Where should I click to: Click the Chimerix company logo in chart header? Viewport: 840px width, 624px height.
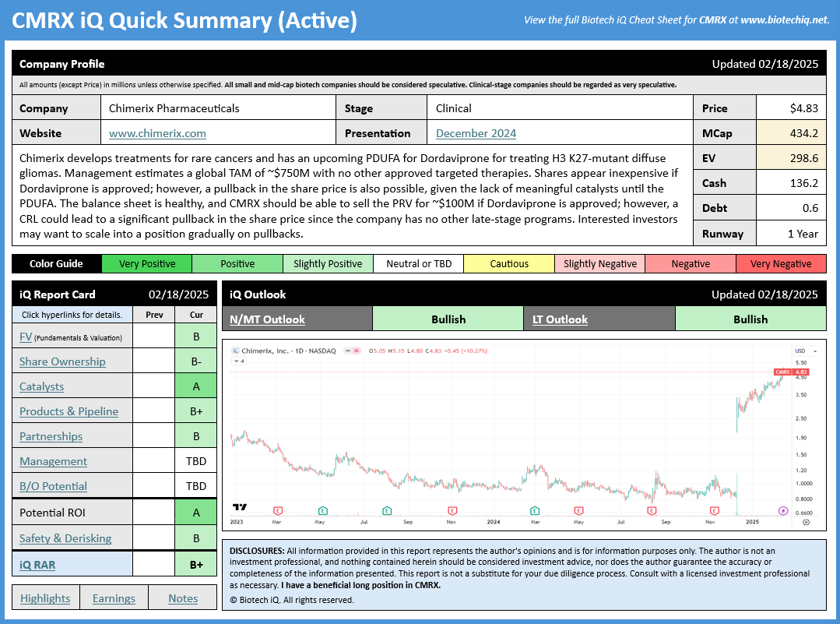(x=235, y=351)
